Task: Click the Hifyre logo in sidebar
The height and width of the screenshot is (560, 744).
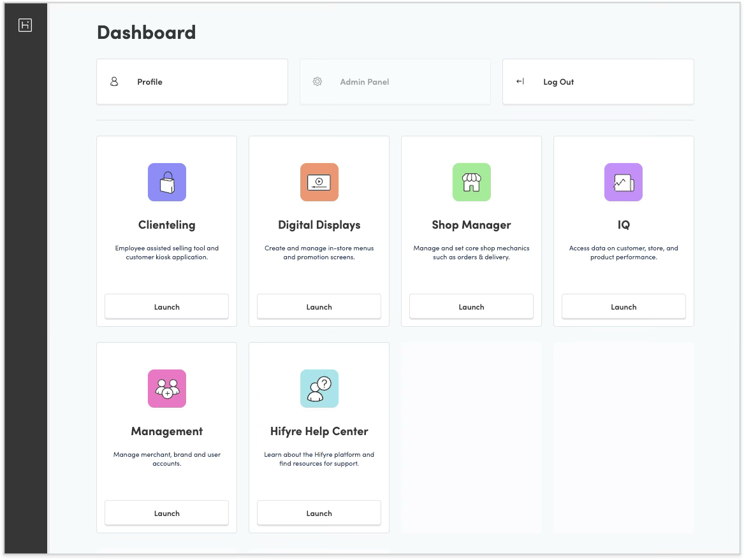Action: [x=25, y=25]
